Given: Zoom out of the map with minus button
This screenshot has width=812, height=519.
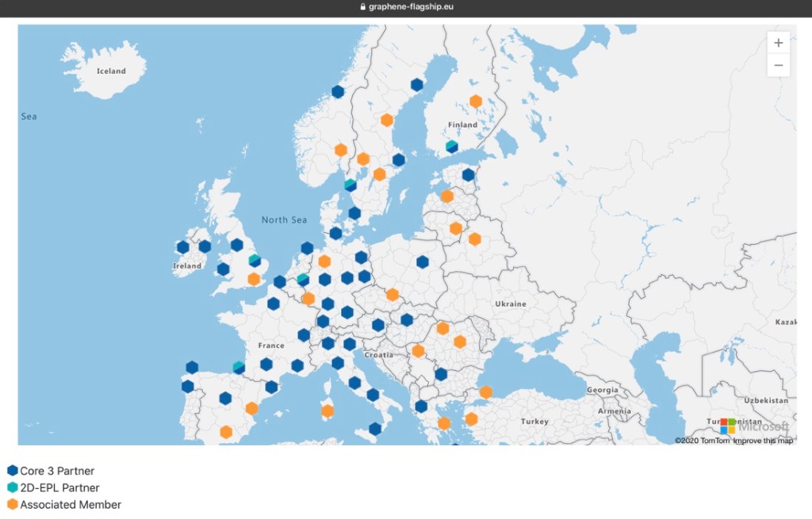Looking at the screenshot, I should click(x=778, y=66).
